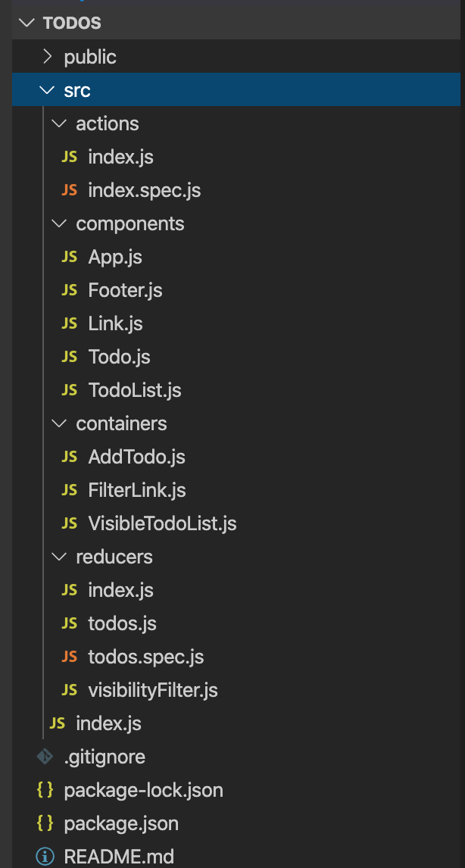Click the braces icon beside package-lock.json
Viewport: 465px width, 868px height.
click(x=45, y=790)
